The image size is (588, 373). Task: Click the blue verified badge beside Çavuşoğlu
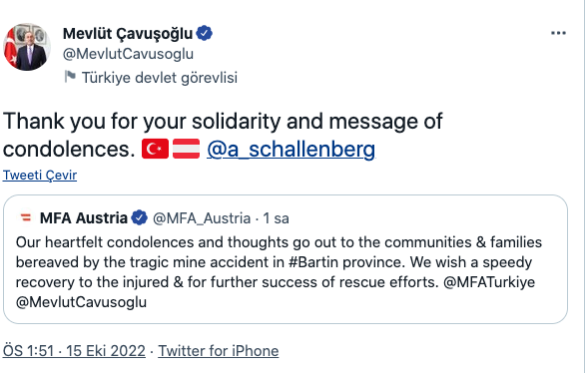click(x=205, y=33)
